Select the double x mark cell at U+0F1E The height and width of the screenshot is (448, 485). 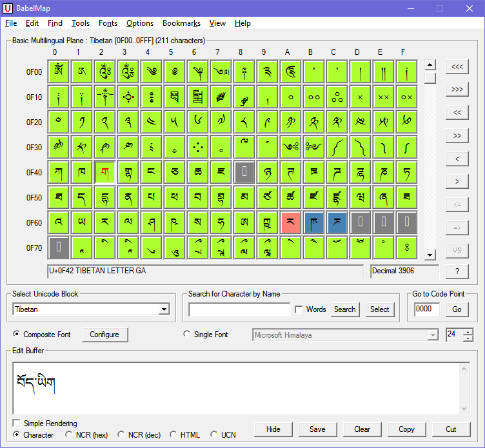coord(383,97)
